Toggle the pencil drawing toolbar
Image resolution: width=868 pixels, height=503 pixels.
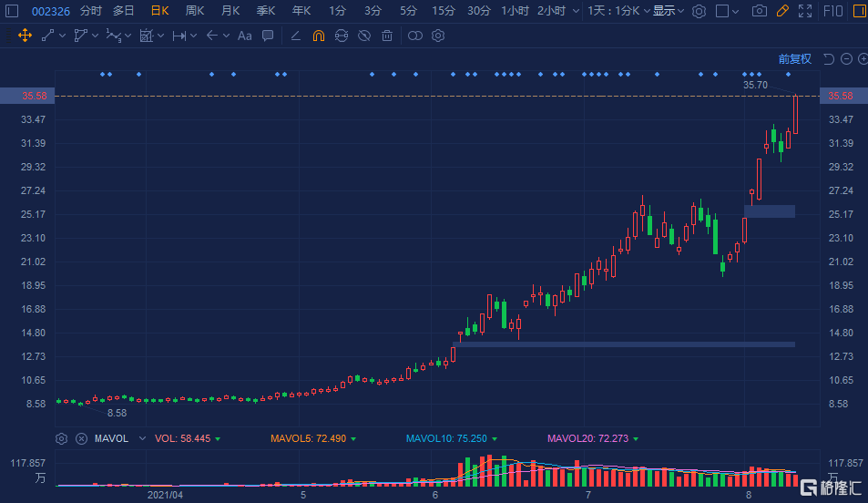point(781,12)
